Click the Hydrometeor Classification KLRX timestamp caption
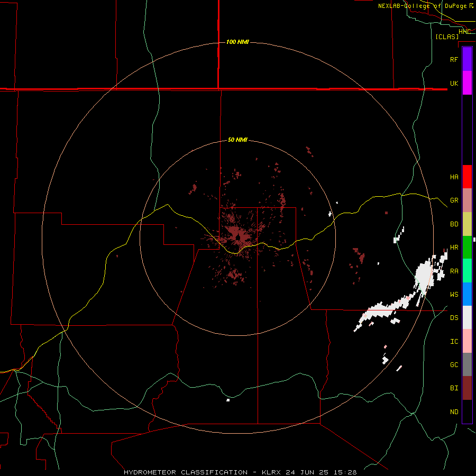 pyautogui.click(x=240, y=472)
